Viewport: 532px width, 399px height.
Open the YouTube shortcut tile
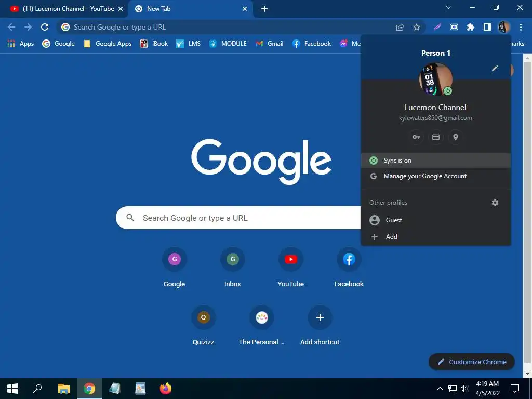click(x=291, y=268)
